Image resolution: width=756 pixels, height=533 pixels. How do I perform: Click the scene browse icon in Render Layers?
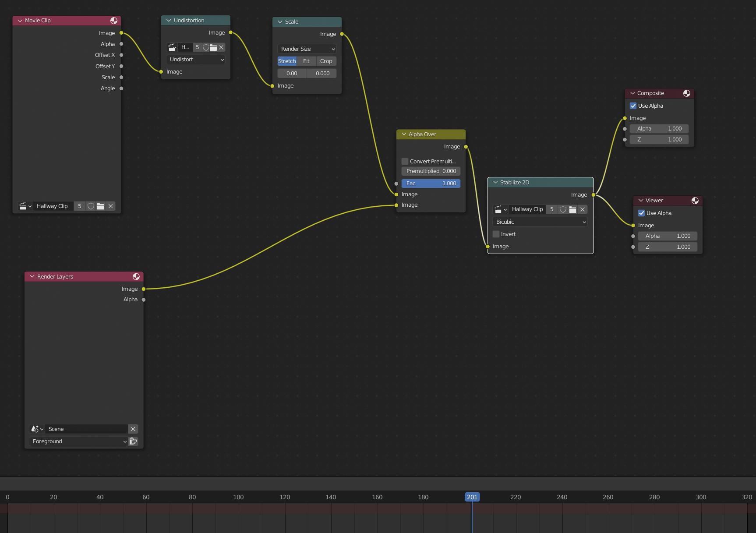click(x=37, y=429)
